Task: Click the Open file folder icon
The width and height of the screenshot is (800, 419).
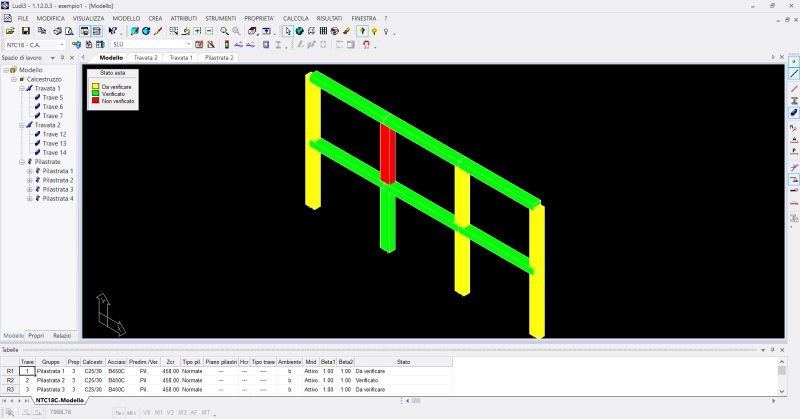Action: point(10,31)
